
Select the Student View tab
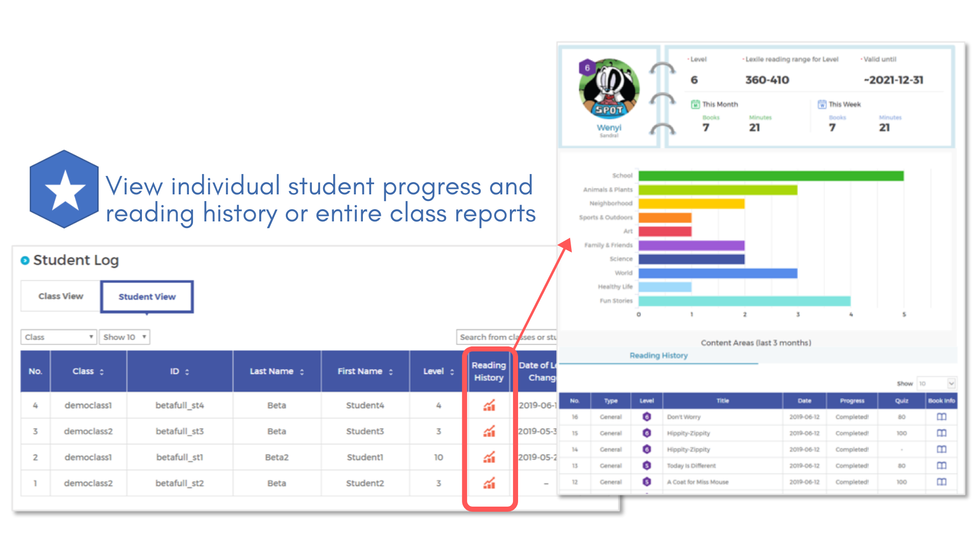[x=147, y=297]
